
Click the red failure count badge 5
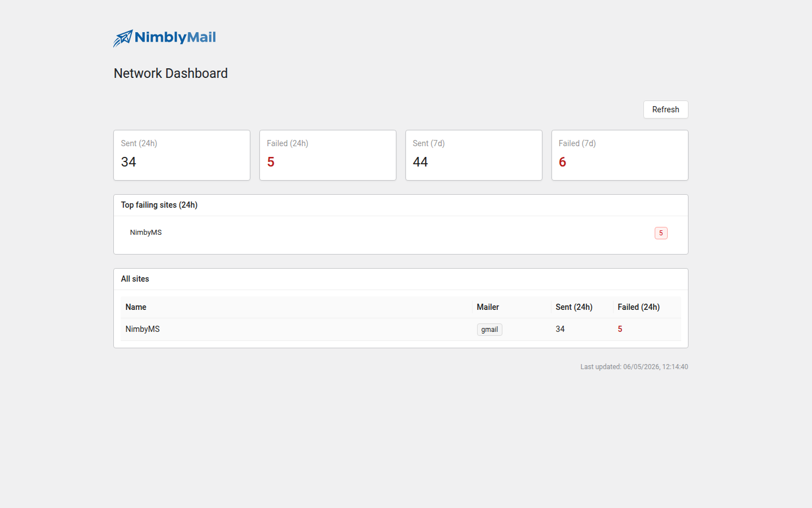point(661,233)
